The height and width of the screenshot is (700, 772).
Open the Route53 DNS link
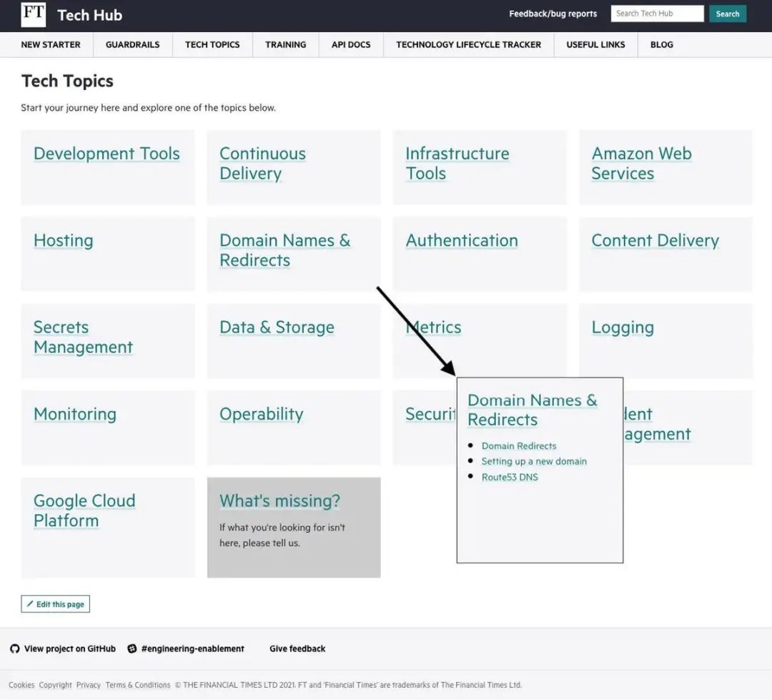509,477
